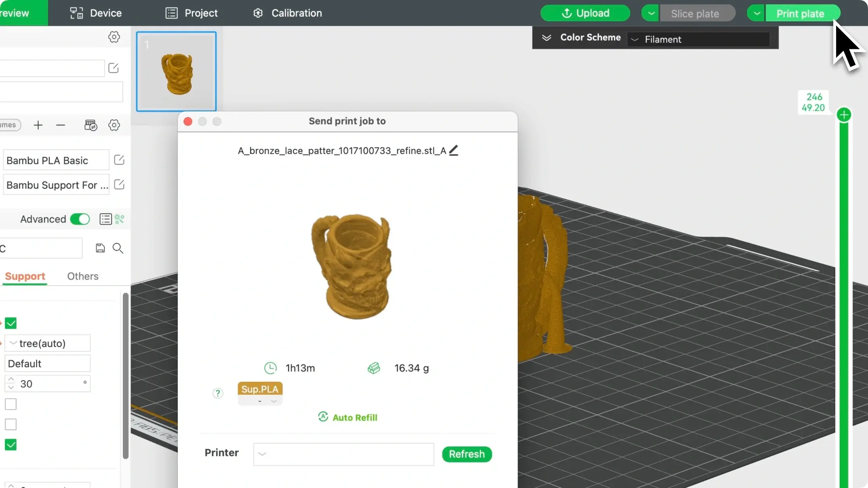Edit the Bambu PLA Basic filament
The image size is (868, 488).
pyautogui.click(x=118, y=160)
